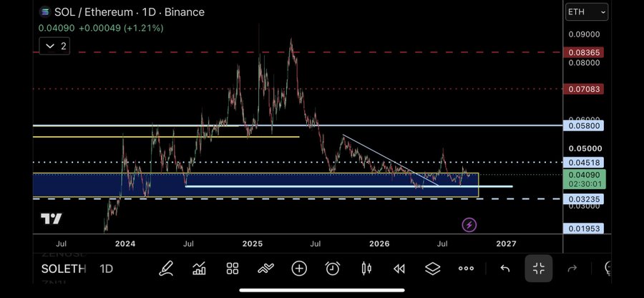Image resolution: width=644 pixels, height=298 pixels.
Task: Select the yellow horizontal line drawing
Action: click(166, 137)
